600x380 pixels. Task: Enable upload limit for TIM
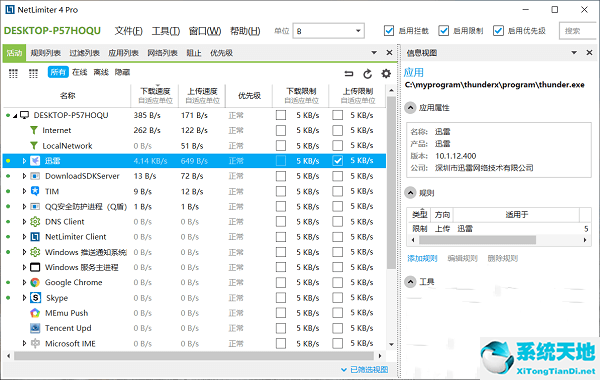click(x=338, y=191)
